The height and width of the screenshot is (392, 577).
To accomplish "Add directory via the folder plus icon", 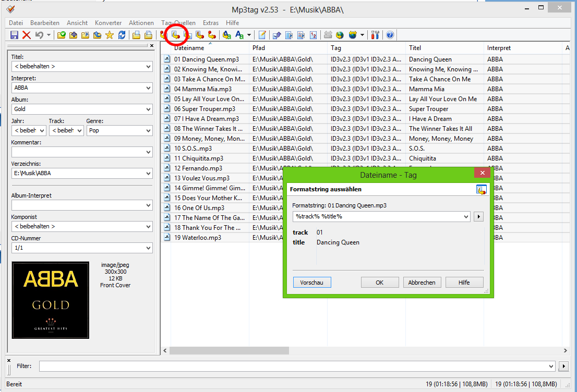I will click(73, 35).
